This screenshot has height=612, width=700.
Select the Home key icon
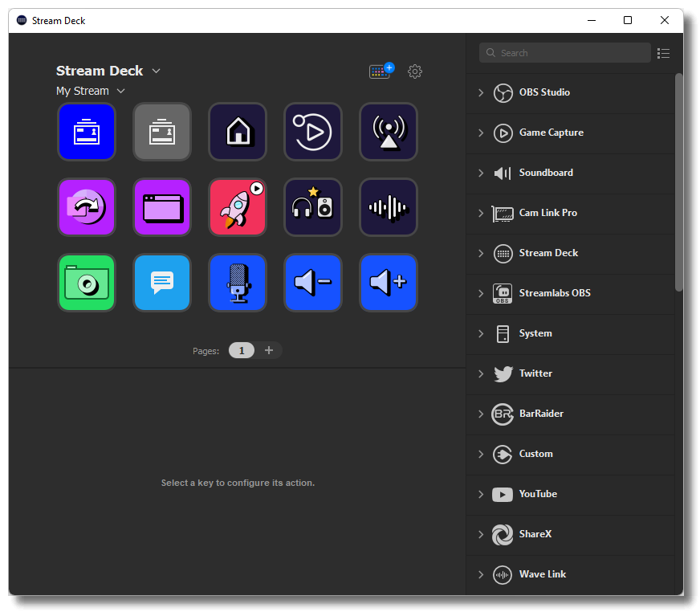238,132
